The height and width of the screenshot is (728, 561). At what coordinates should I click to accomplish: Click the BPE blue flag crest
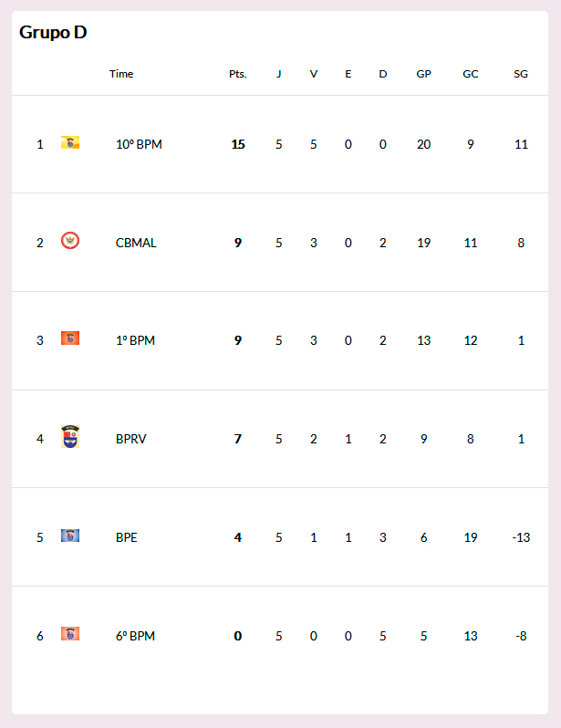point(70,536)
